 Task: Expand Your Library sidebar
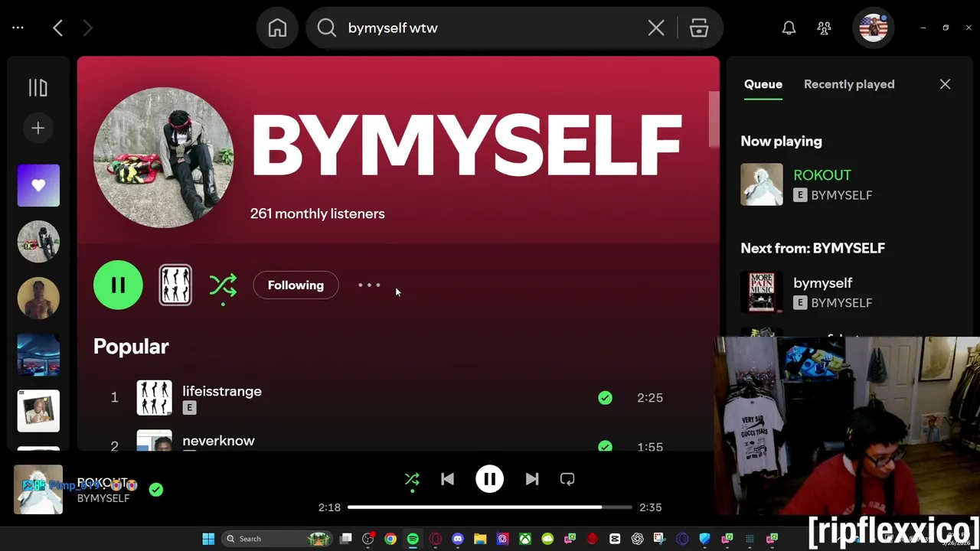38,88
